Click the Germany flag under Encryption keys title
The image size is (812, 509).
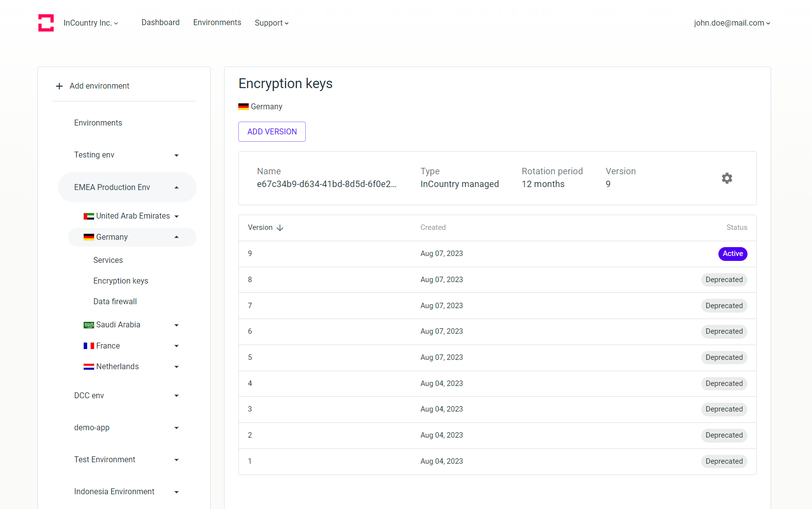pyautogui.click(x=242, y=106)
